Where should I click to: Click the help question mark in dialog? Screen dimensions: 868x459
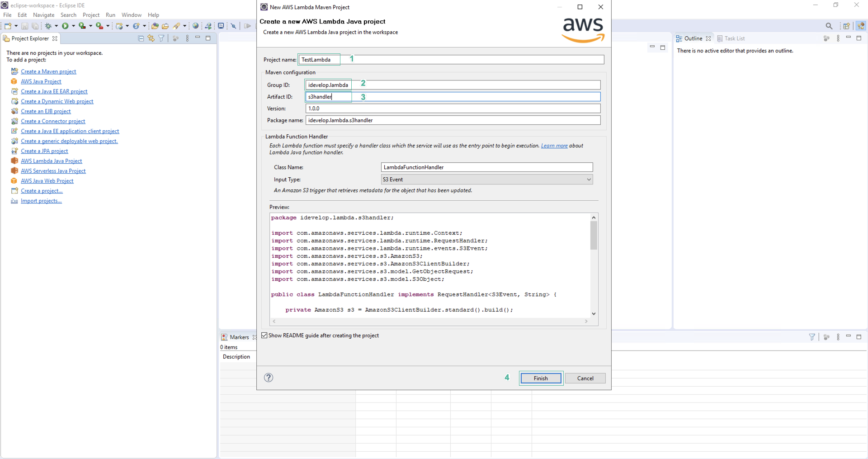(x=269, y=378)
